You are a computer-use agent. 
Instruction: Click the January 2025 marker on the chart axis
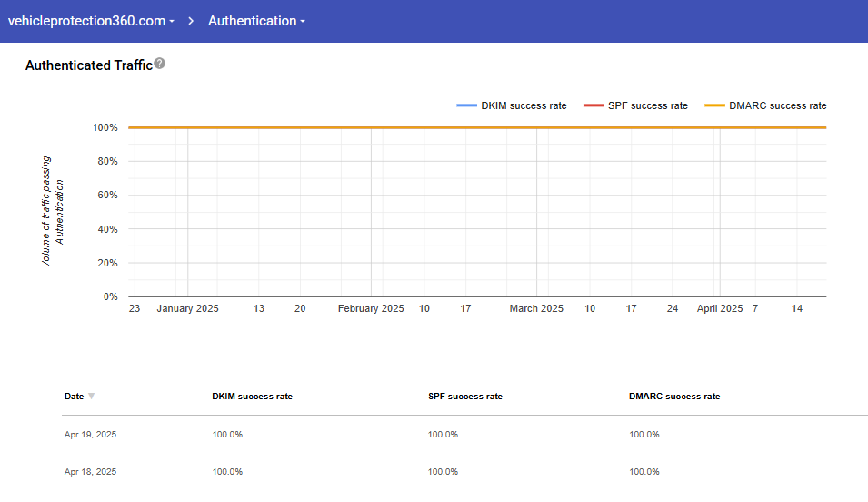tap(187, 309)
